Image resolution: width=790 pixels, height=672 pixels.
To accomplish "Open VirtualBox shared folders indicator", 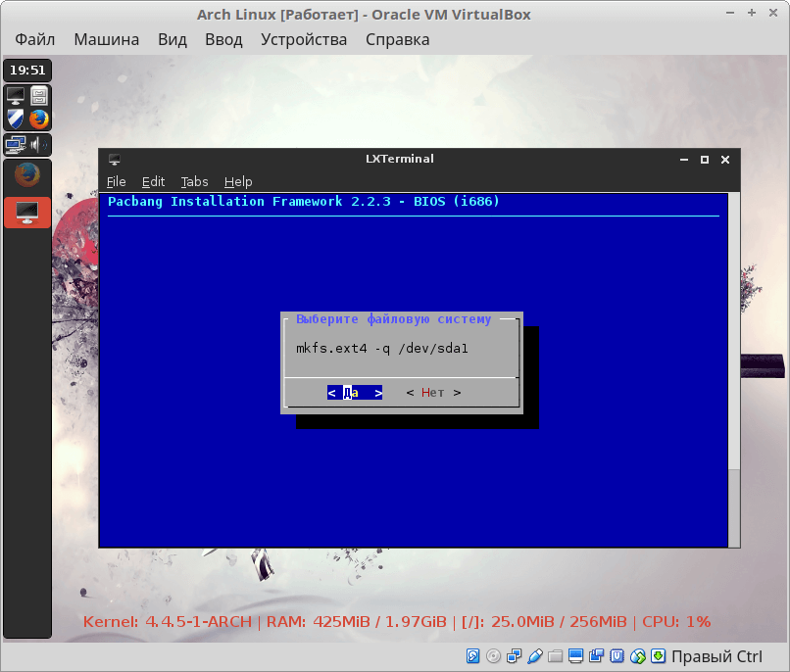I will point(556,655).
